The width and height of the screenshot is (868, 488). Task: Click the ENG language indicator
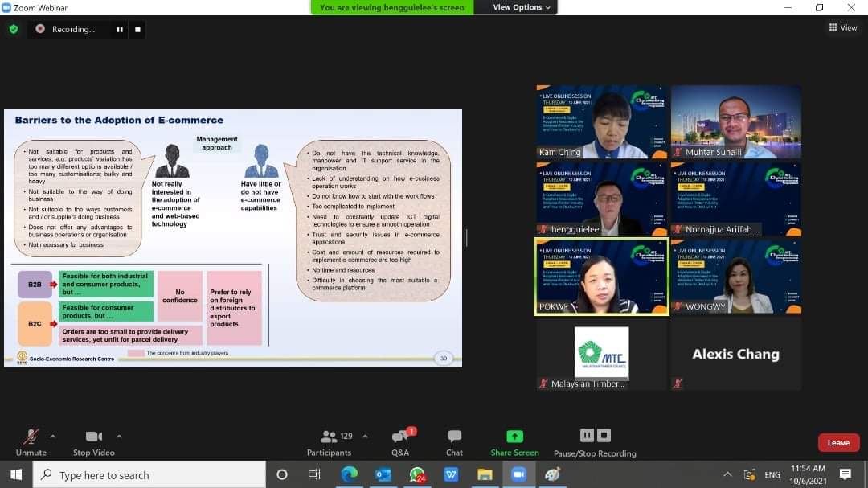coord(772,474)
